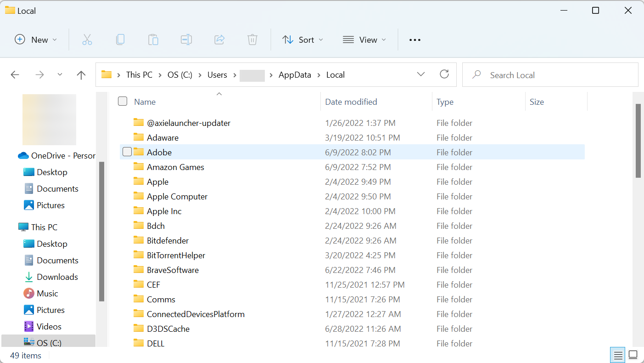Expand the address bar history chevron
644x363 pixels.
(420, 74)
